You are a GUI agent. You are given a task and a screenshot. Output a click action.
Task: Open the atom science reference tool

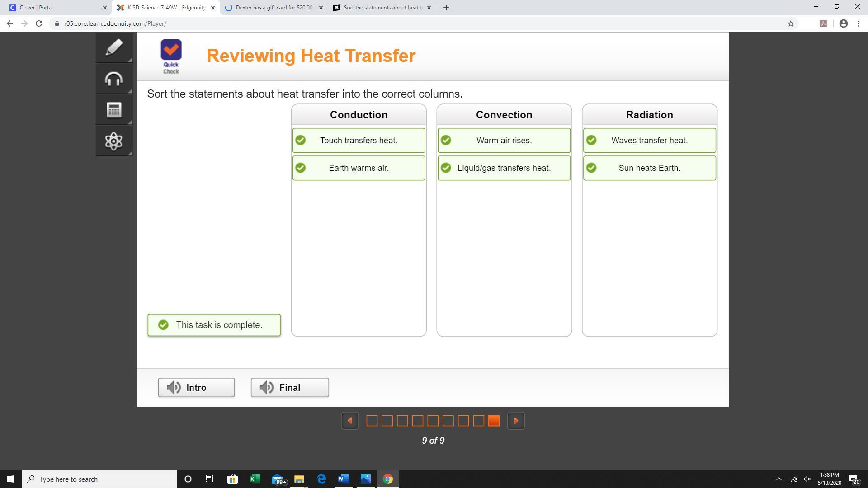(114, 141)
